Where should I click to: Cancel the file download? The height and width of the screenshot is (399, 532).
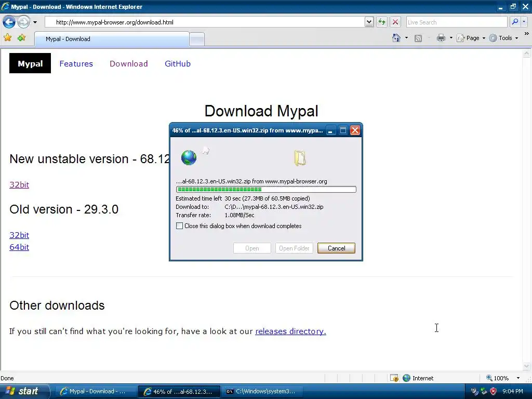click(x=336, y=248)
